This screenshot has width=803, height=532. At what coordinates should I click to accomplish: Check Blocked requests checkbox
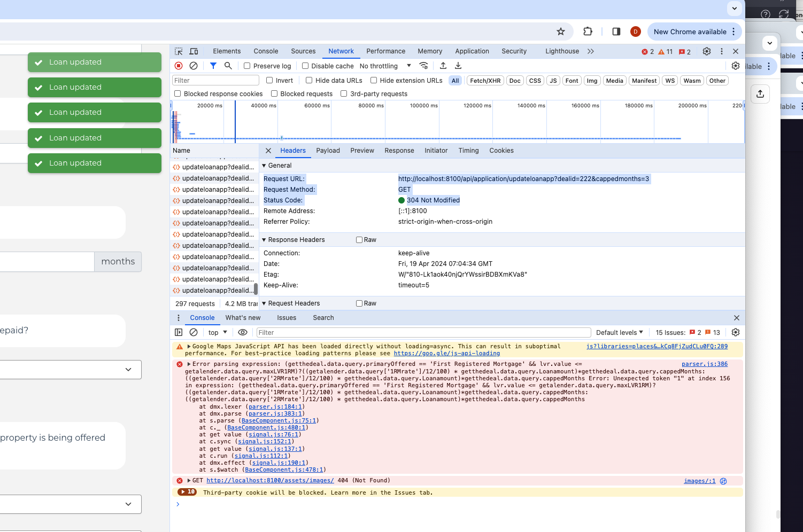click(x=274, y=94)
